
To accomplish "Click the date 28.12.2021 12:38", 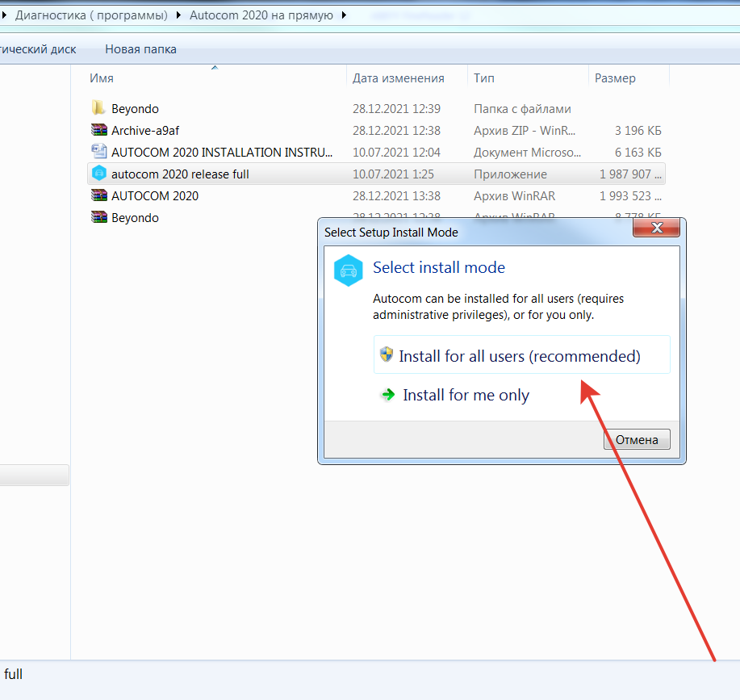I will tap(396, 130).
